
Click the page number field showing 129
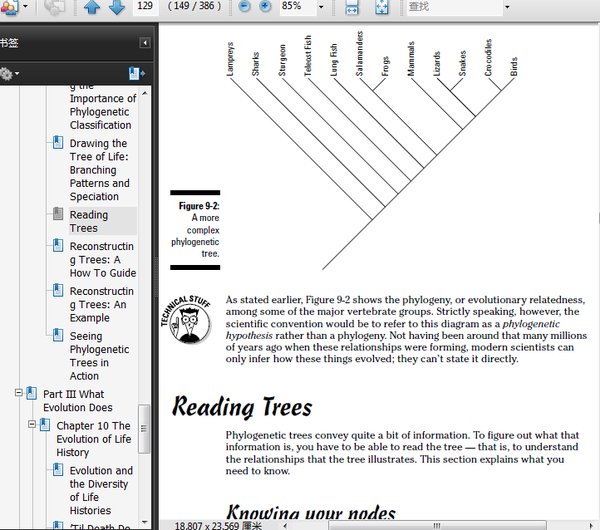145,6
